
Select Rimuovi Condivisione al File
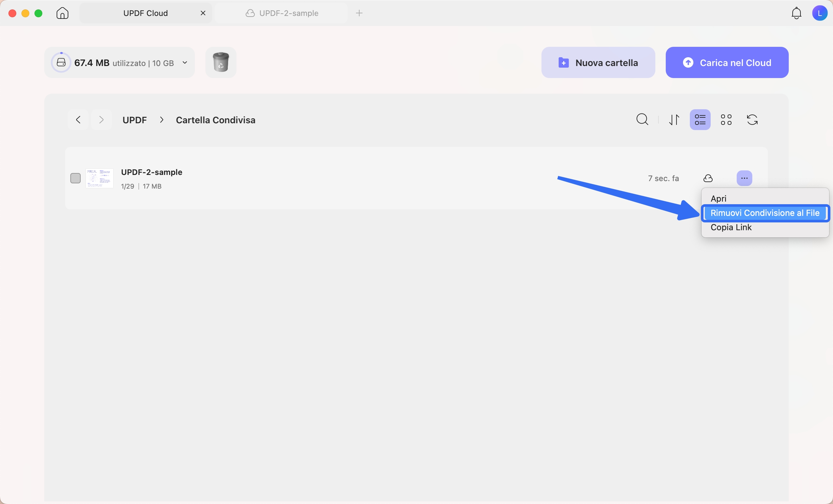[765, 213]
